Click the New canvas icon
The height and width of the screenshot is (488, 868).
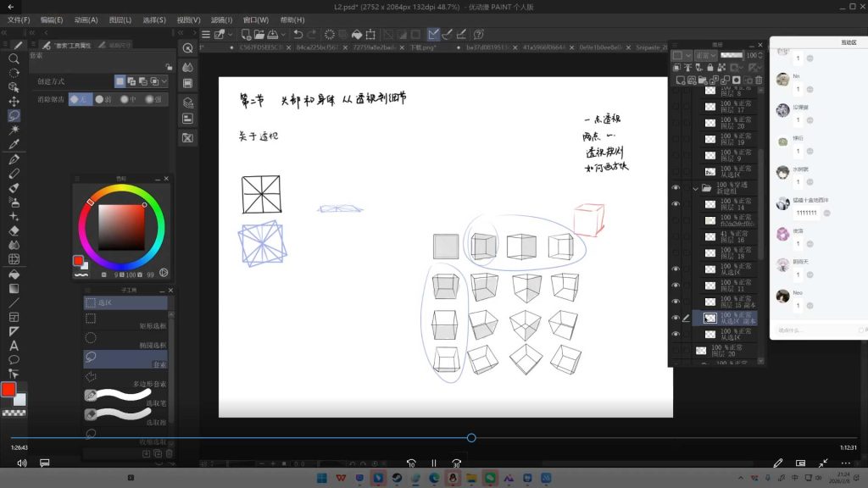tap(246, 34)
